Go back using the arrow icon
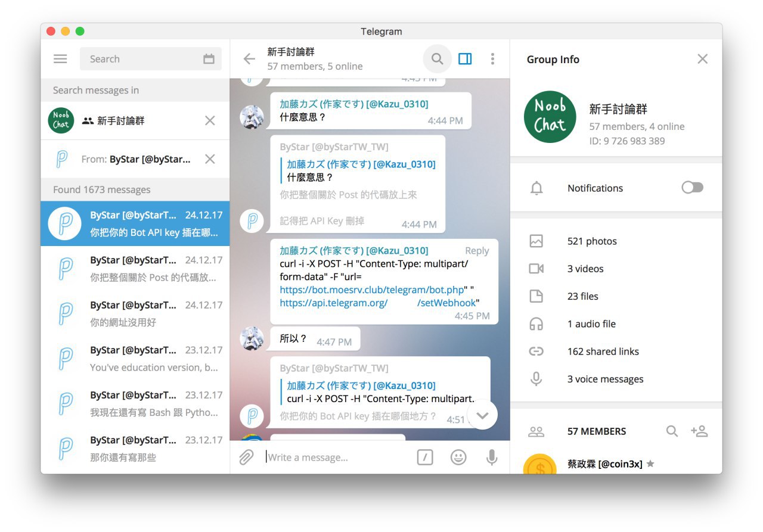Image resolution: width=763 pixels, height=532 pixels. coord(249,58)
